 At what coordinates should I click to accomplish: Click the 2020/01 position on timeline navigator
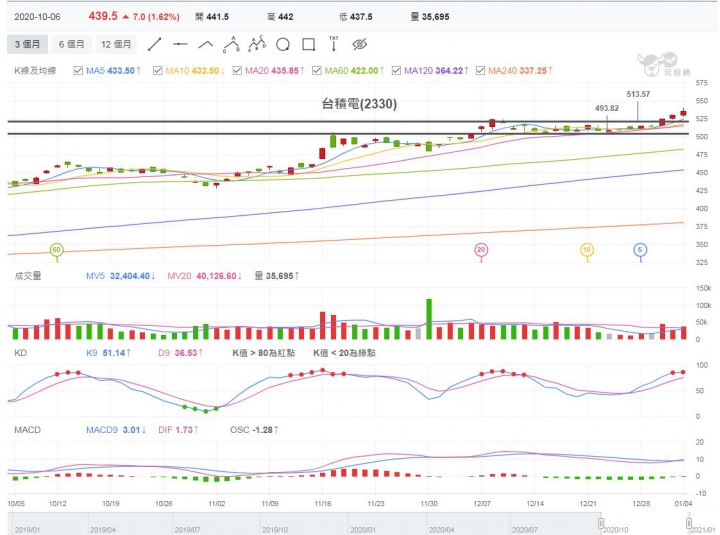363,530
